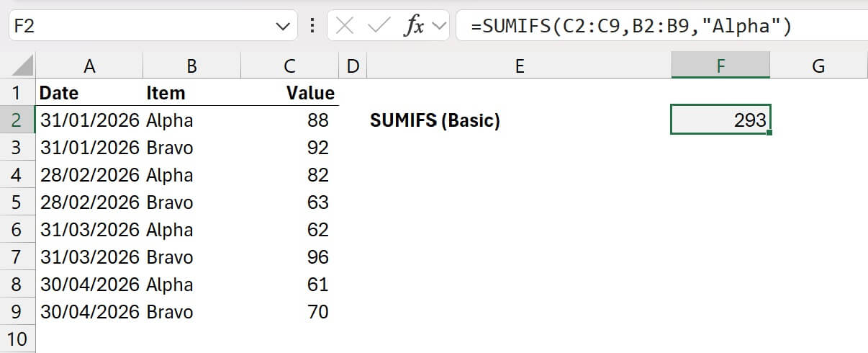Image resolution: width=868 pixels, height=353 pixels.
Task: Select column E header
Action: tap(519, 66)
